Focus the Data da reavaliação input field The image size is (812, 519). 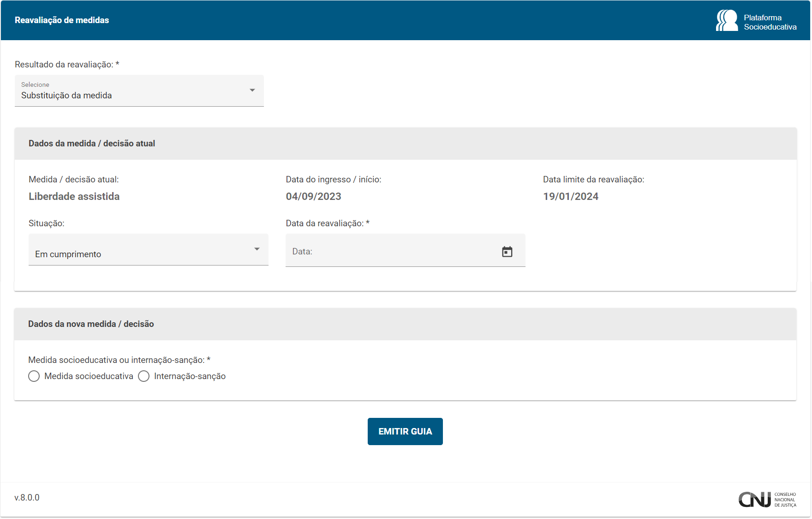click(405, 250)
